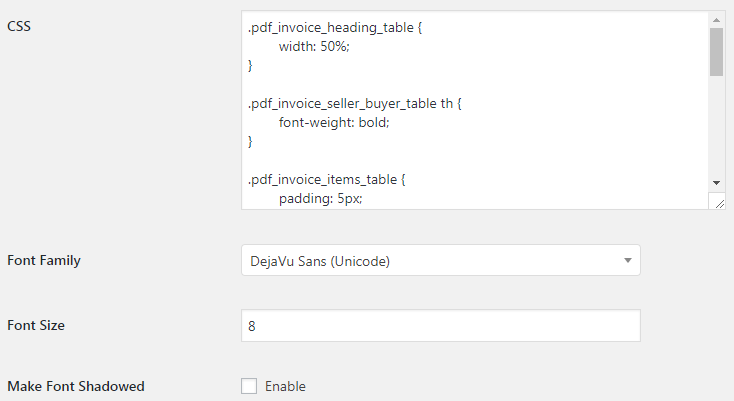Enable the Make Font Shadowed checkbox
734x401 pixels.
pyautogui.click(x=249, y=386)
